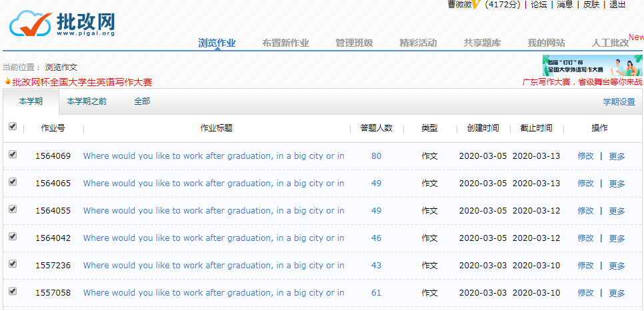This screenshot has height=311, width=644.
Task: Open 布置新作业 in the navigation menu
Action: [x=285, y=43]
